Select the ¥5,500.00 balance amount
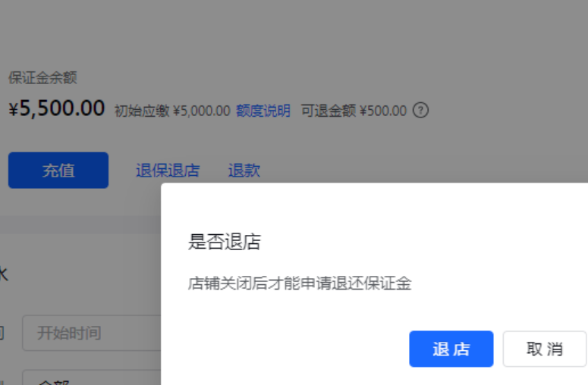 coord(57,108)
